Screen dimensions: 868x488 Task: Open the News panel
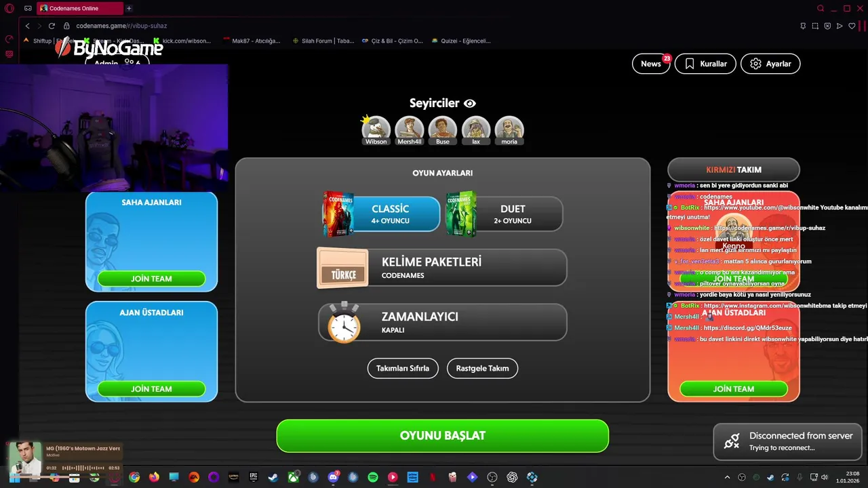click(x=650, y=64)
